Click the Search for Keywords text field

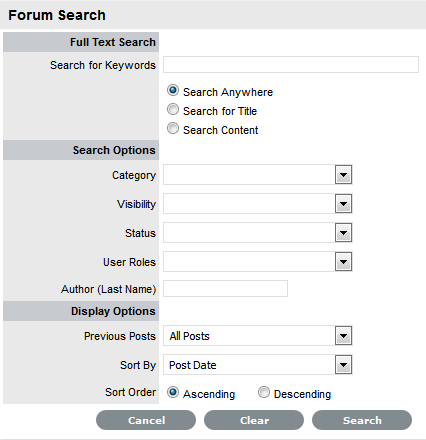coord(291,64)
